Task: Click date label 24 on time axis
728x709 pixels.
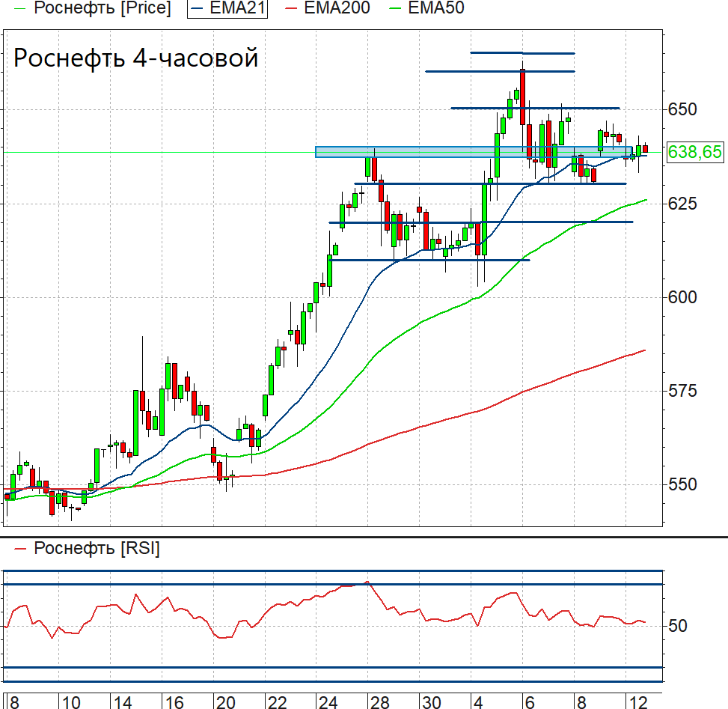Action: 328,702
